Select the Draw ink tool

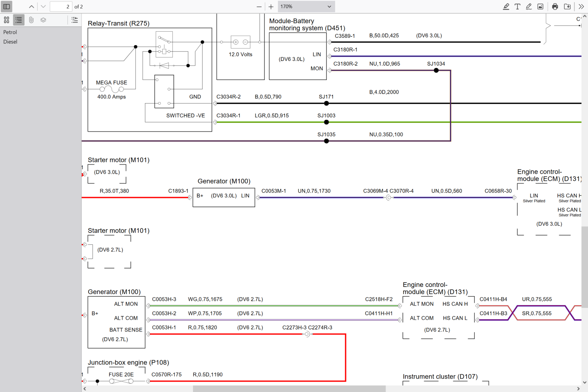click(529, 7)
